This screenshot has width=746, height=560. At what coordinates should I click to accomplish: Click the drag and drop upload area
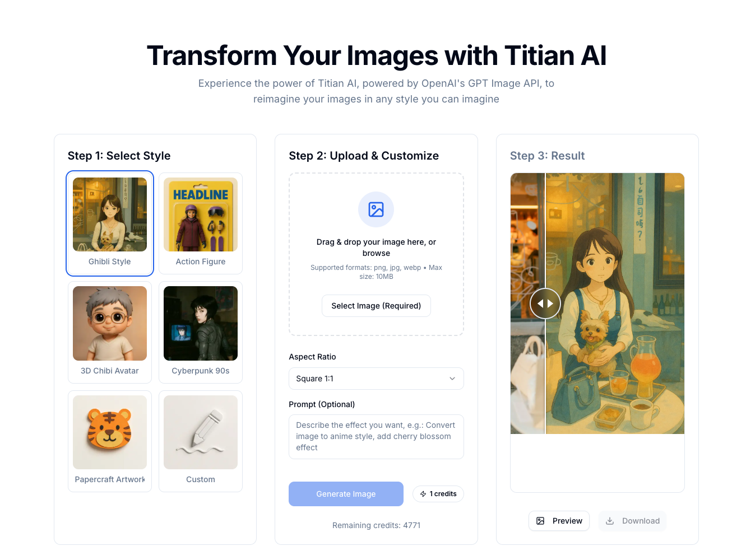[376, 254]
